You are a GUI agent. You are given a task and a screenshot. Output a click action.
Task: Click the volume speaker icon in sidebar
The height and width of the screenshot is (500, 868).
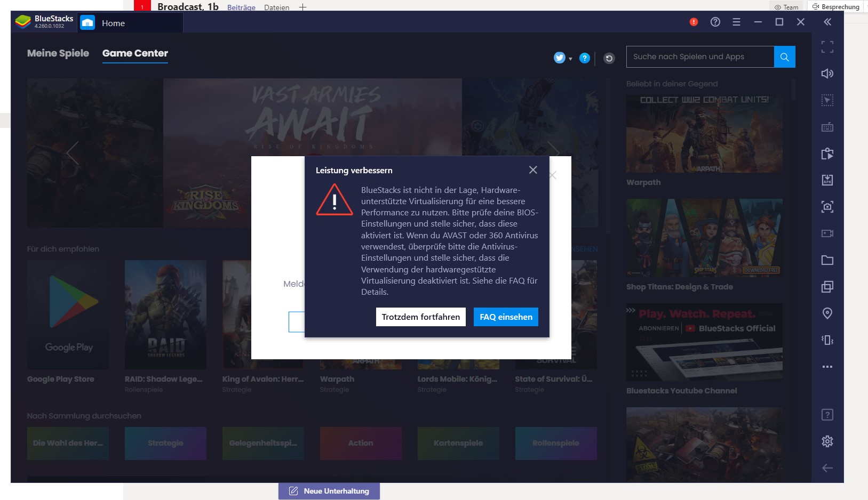point(827,74)
